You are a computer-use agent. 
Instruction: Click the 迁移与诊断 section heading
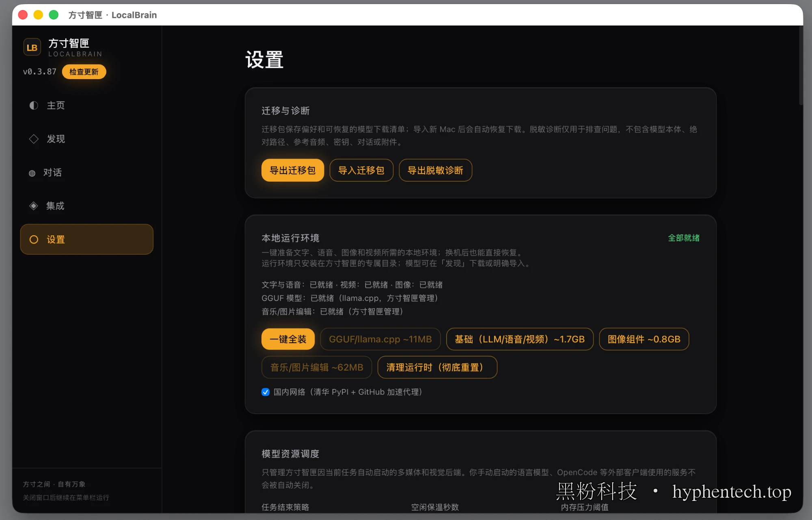285,111
